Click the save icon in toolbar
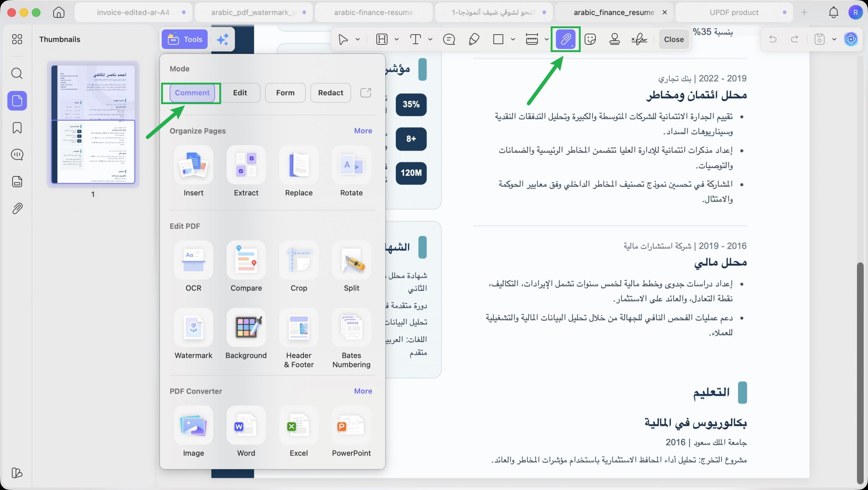This screenshot has width=868, height=490. pyautogui.click(x=820, y=39)
